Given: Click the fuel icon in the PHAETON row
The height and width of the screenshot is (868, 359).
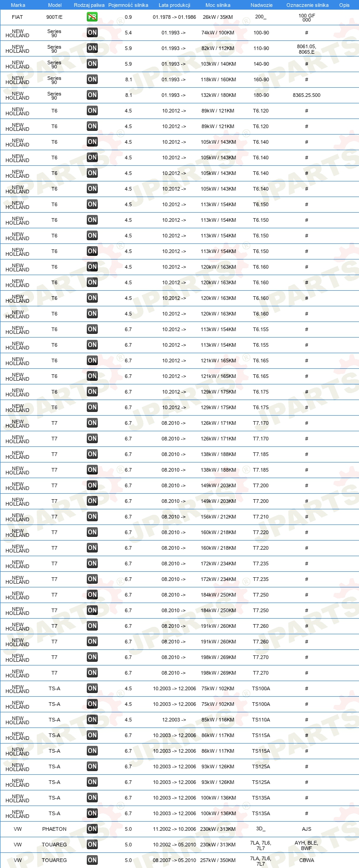Looking at the screenshot, I should [92, 829].
